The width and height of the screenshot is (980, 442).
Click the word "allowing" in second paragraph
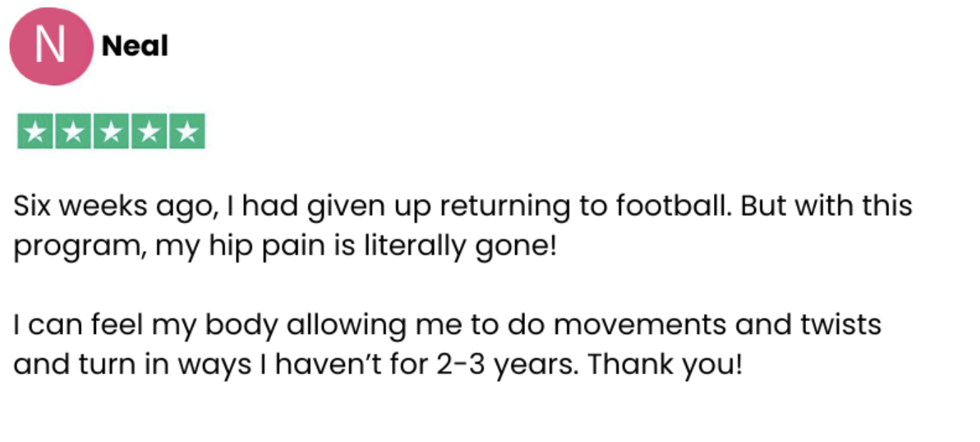[x=346, y=325]
